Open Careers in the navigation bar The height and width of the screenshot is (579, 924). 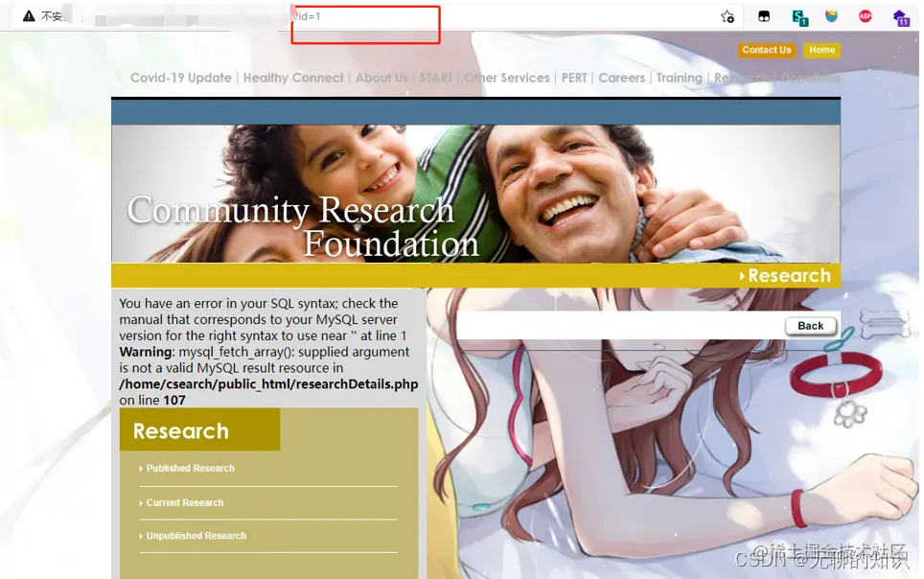[622, 78]
